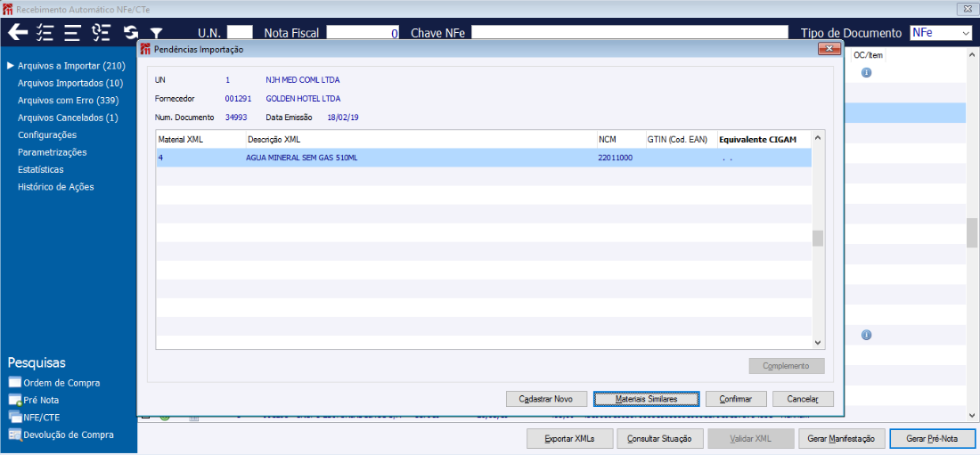Screen dimensions: 980x455
Task: Click the Validar XML button
Action: pyautogui.click(x=751, y=439)
